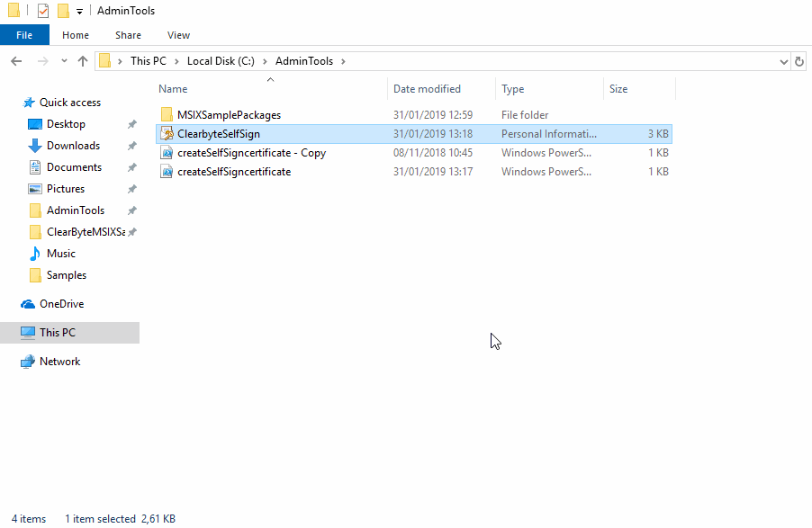
Task: Open Quick access in navigation pane
Action: tap(70, 103)
